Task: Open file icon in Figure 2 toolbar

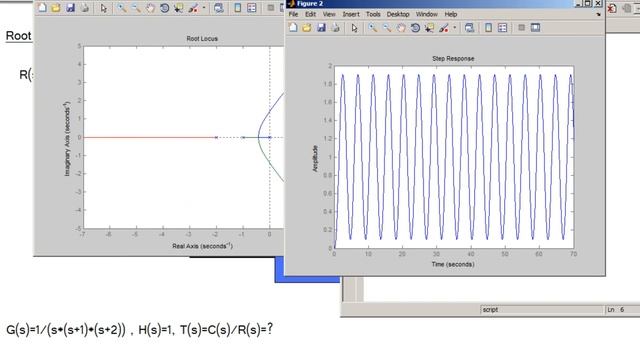Action: point(307,28)
